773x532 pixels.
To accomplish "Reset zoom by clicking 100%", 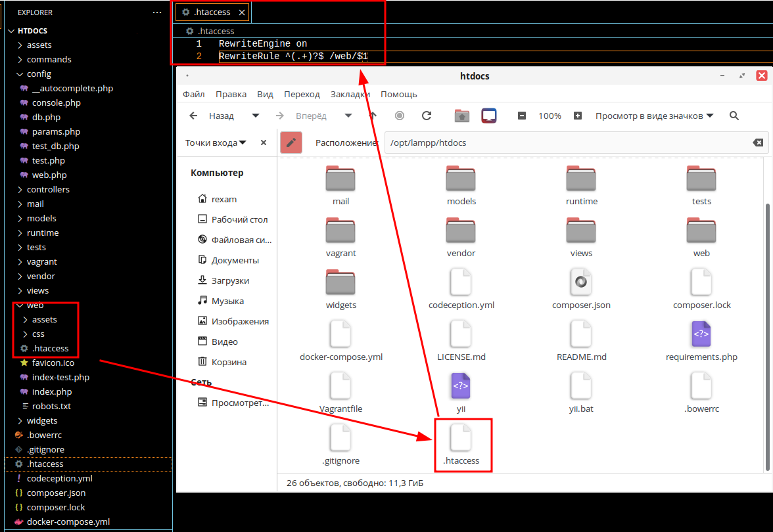I will click(x=550, y=116).
